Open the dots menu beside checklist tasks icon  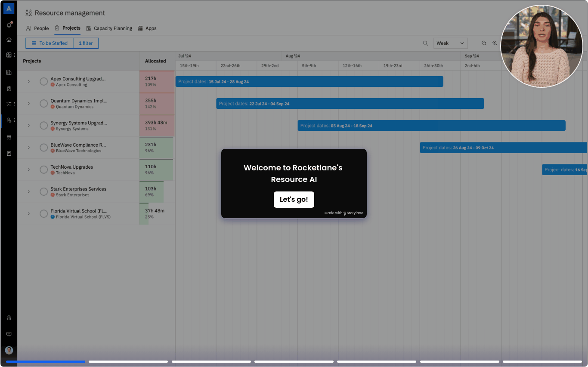pos(14,104)
